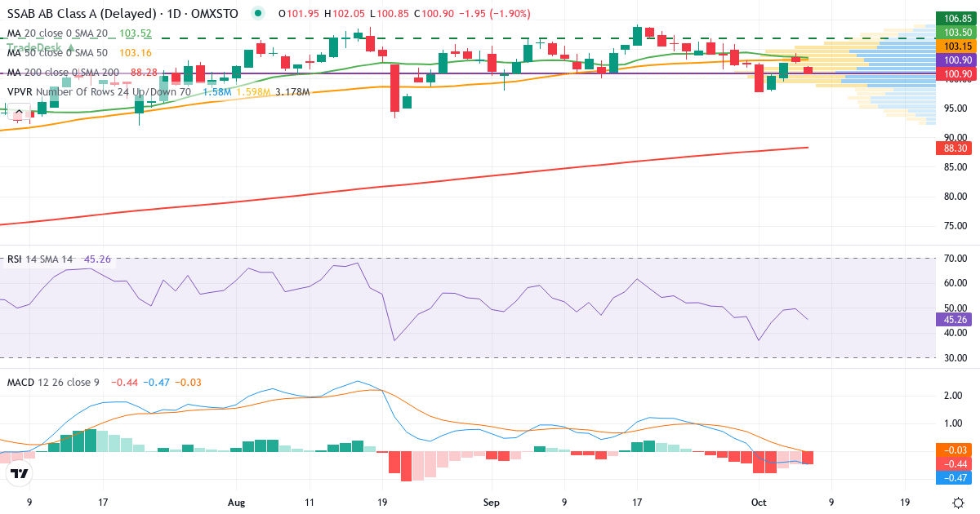Click the L100.85 low value

coord(390,14)
